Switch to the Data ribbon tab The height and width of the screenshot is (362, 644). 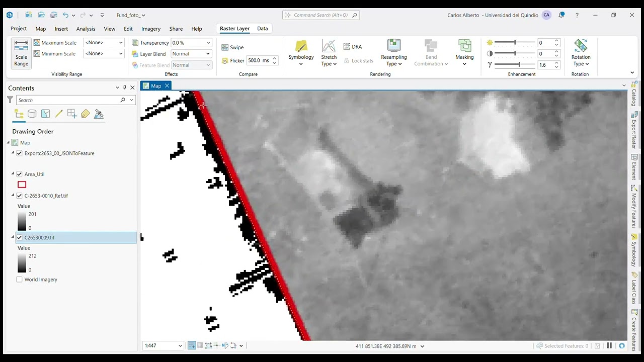[x=263, y=29]
